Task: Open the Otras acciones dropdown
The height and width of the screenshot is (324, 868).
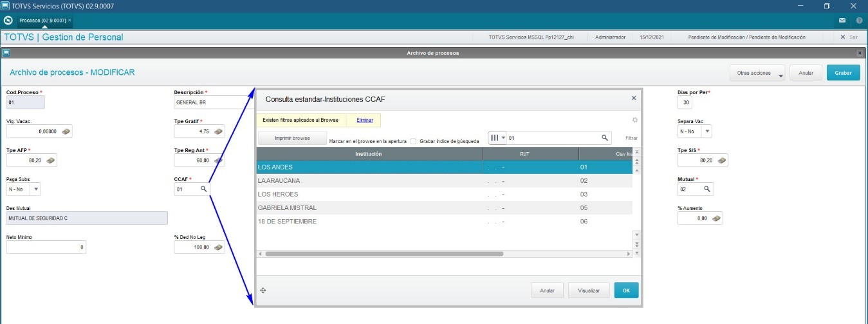Action: (x=758, y=73)
